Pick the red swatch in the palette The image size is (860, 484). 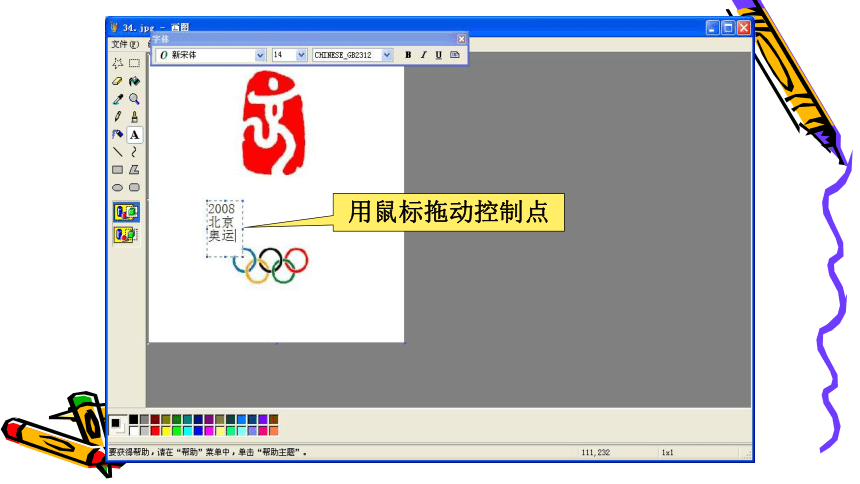pyautogui.click(x=155, y=431)
